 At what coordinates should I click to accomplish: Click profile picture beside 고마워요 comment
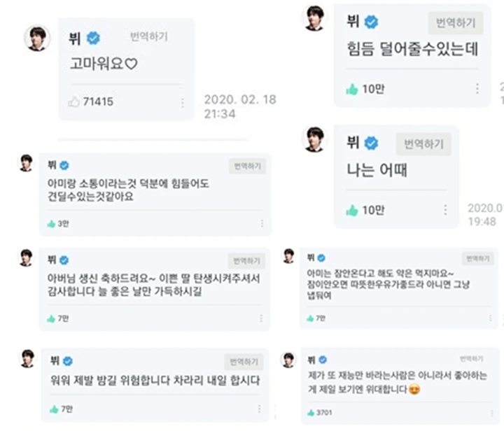(x=37, y=38)
